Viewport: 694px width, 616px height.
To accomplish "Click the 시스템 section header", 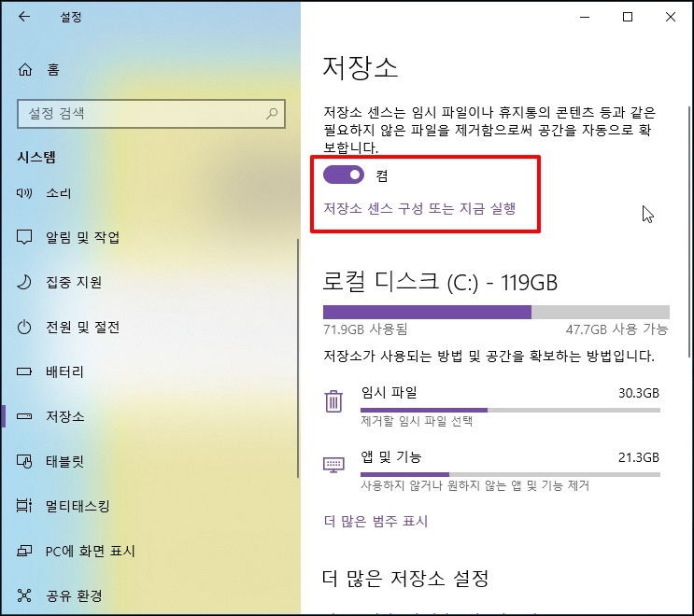I will click(x=36, y=157).
